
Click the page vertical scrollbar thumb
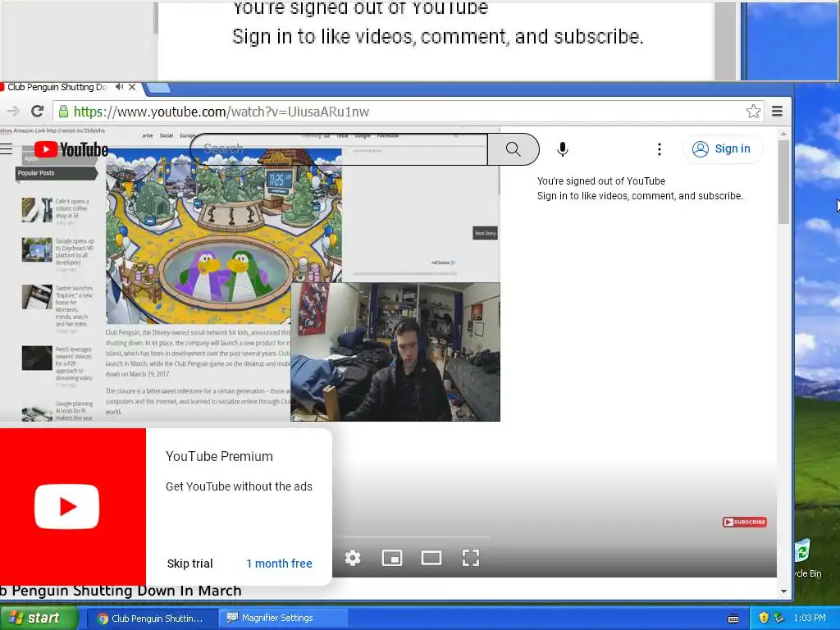(x=783, y=182)
